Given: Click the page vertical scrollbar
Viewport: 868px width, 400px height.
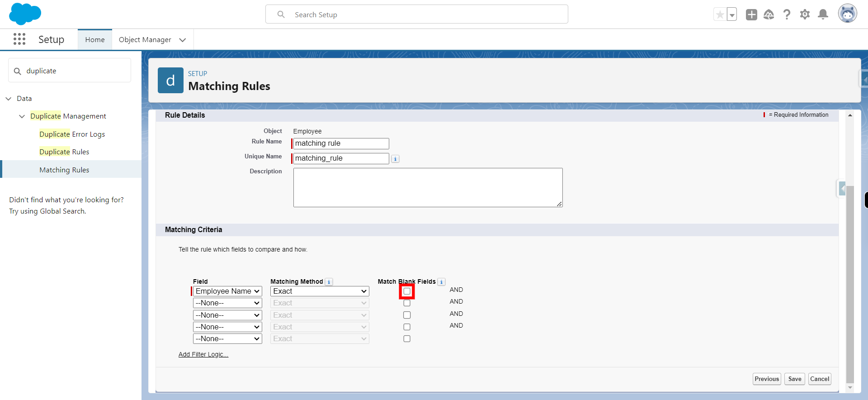Looking at the screenshot, I should coord(850,284).
